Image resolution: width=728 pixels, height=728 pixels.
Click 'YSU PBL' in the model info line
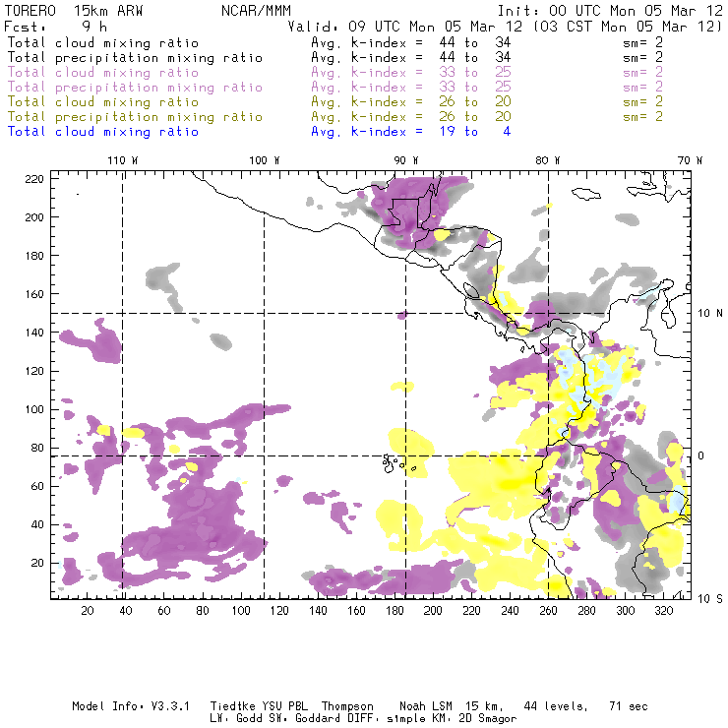click(285, 706)
